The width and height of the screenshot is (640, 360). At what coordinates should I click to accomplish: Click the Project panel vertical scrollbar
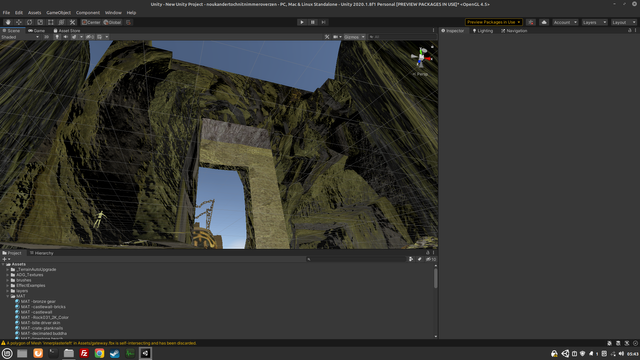click(436, 278)
